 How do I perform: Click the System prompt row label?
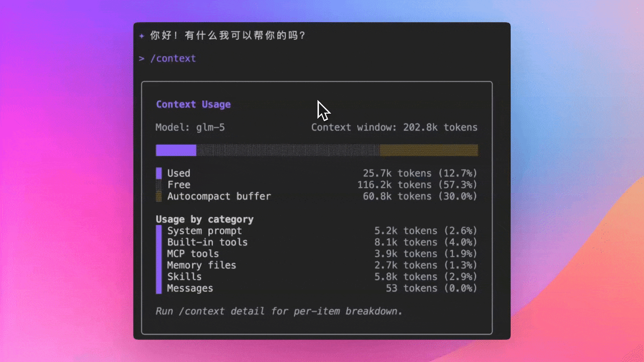point(205,231)
